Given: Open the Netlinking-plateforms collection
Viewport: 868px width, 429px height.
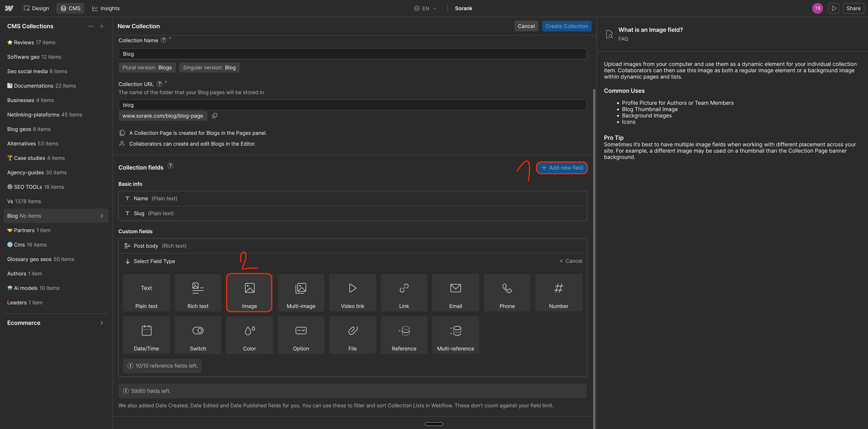Looking at the screenshot, I should coord(56,115).
